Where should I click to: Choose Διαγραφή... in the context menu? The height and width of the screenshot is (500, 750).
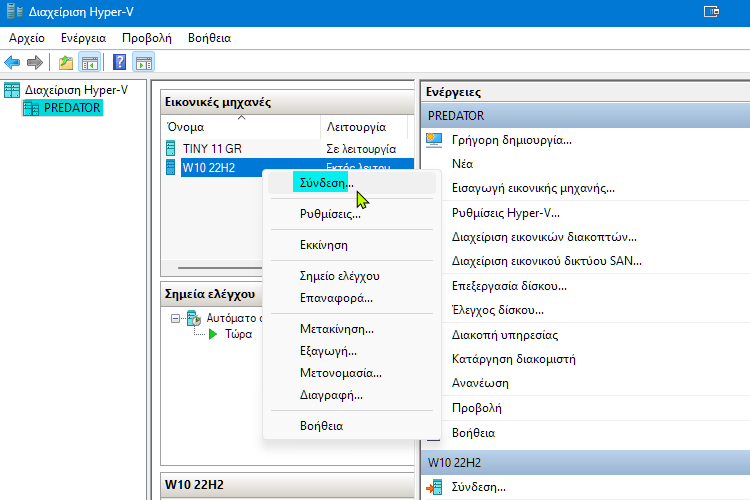point(352,395)
